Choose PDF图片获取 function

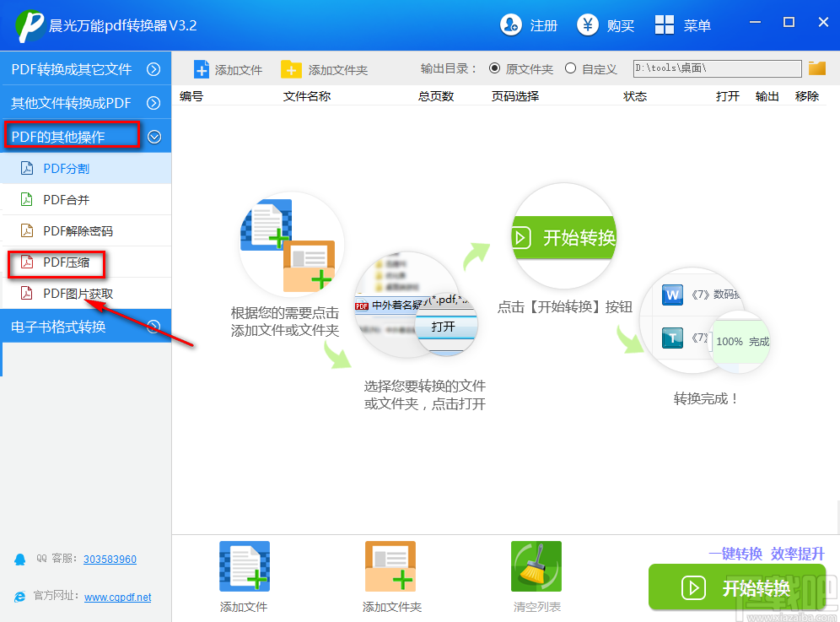(86, 293)
